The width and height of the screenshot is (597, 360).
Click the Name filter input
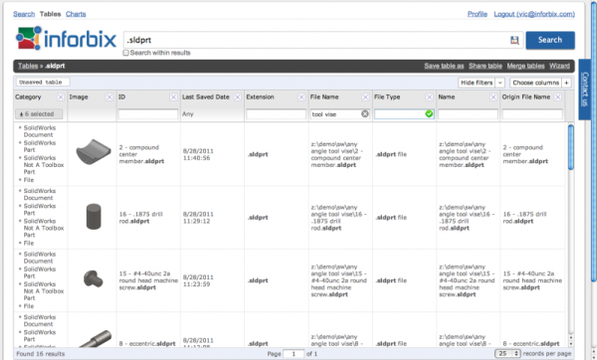point(468,114)
